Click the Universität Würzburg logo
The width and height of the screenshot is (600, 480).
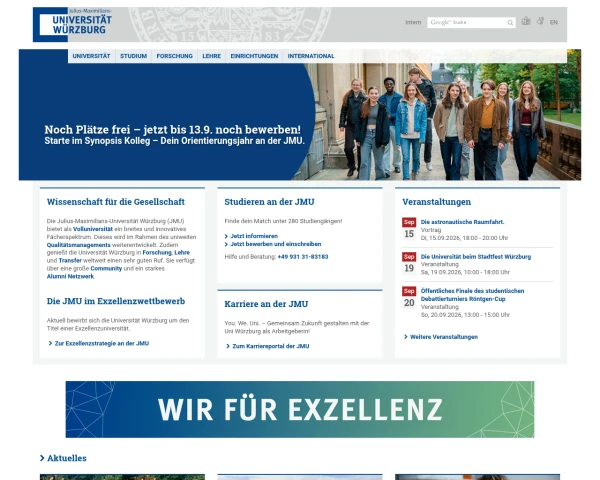click(x=73, y=24)
